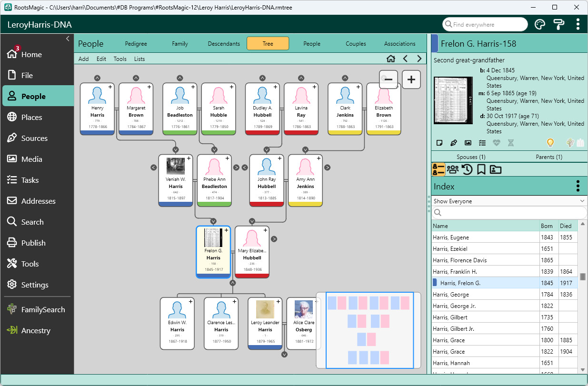Image resolution: width=588 pixels, height=386 pixels.
Task: Collapse the left sidebar with the chevron
Action: click(68, 39)
